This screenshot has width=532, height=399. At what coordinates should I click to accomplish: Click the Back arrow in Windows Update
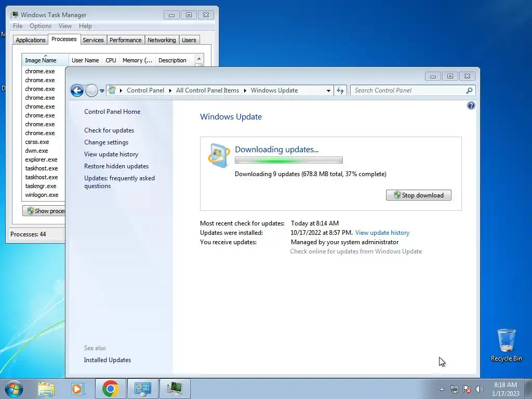point(77,90)
